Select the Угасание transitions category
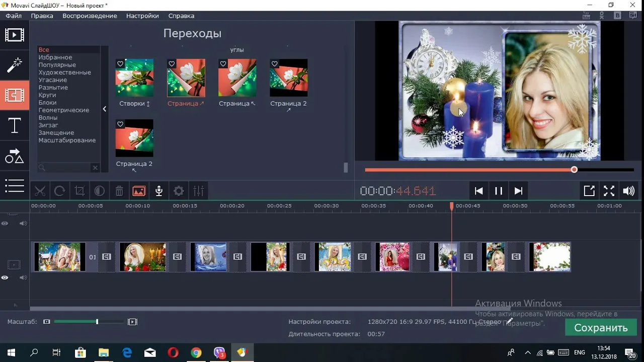 [53, 80]
